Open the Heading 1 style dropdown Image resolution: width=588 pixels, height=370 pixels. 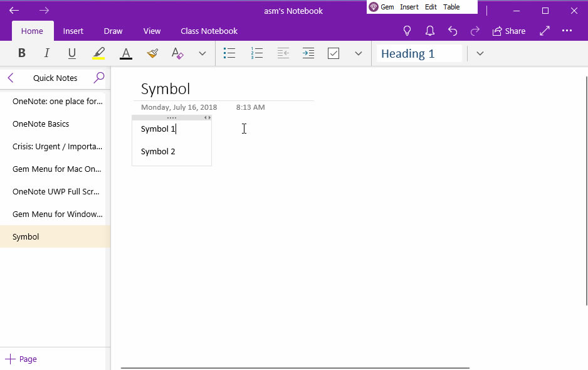480,53
